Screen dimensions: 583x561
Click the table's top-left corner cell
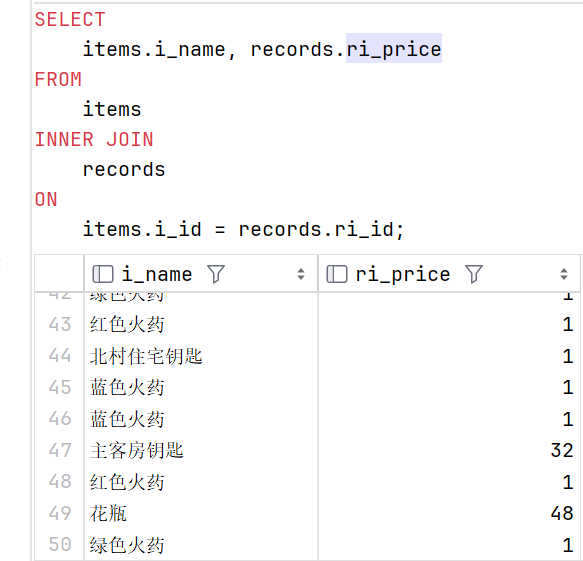(x=59, y=274)
